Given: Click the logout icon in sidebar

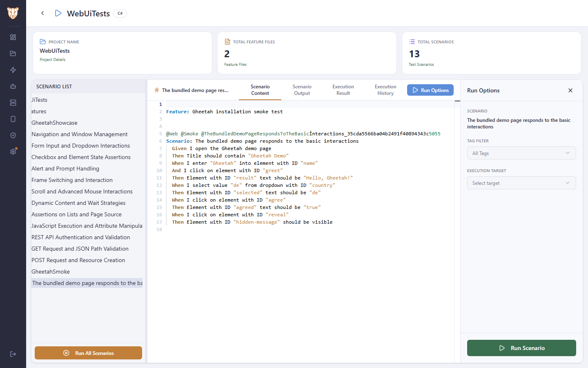Looking at the screenshot, I should pyautogui.click(x=13, y=354).
